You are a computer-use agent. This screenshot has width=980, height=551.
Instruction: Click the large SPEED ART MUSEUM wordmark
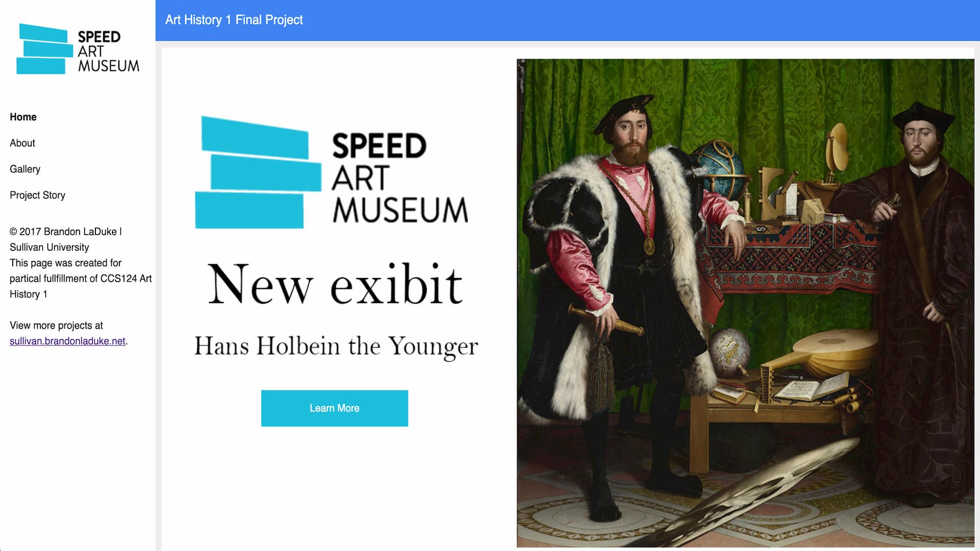point(400,178)
